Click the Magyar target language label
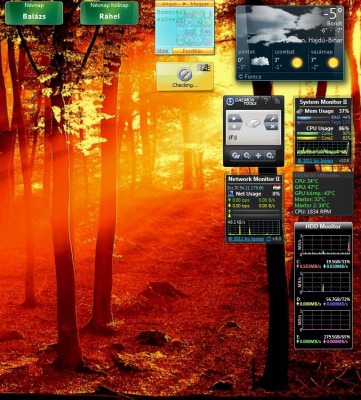 pyautogui.click(x=199, y=4)
